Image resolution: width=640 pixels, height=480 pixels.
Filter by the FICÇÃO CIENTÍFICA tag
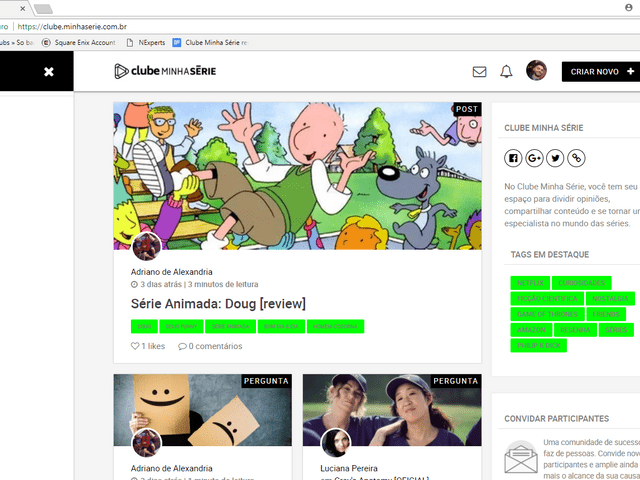click(x=547, y=298)
